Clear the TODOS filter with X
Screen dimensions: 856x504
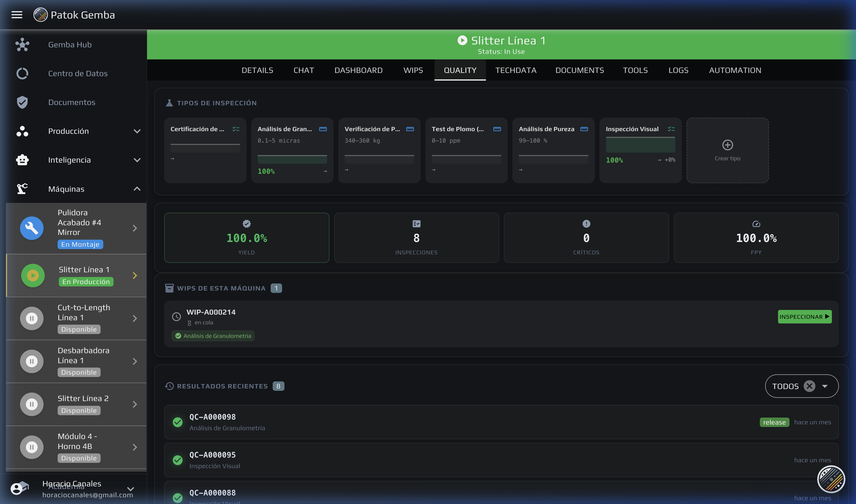(x=810, y=386)
